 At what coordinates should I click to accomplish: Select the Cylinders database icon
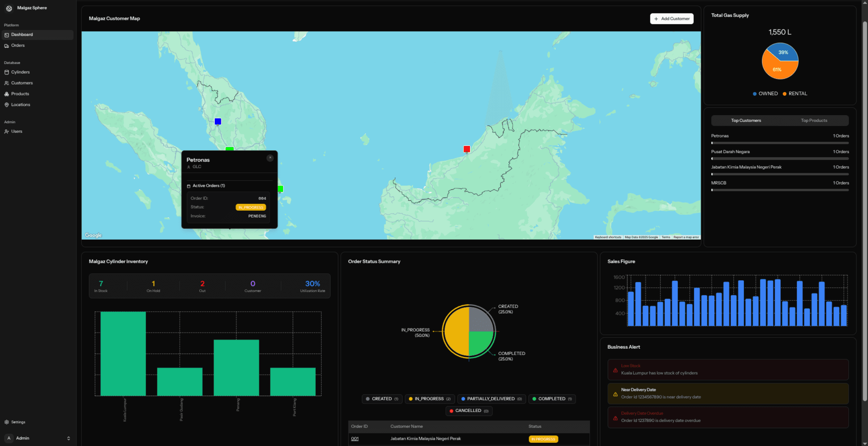[x=7, y=72]
